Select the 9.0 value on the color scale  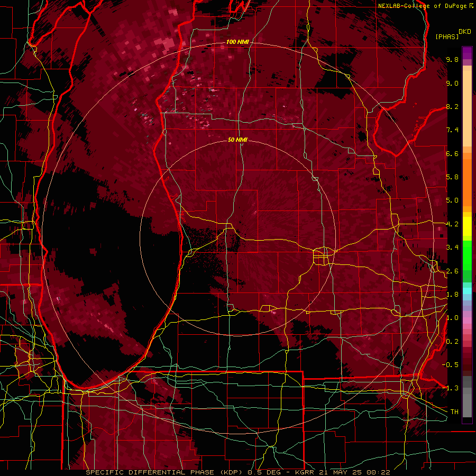pos(452,83)
